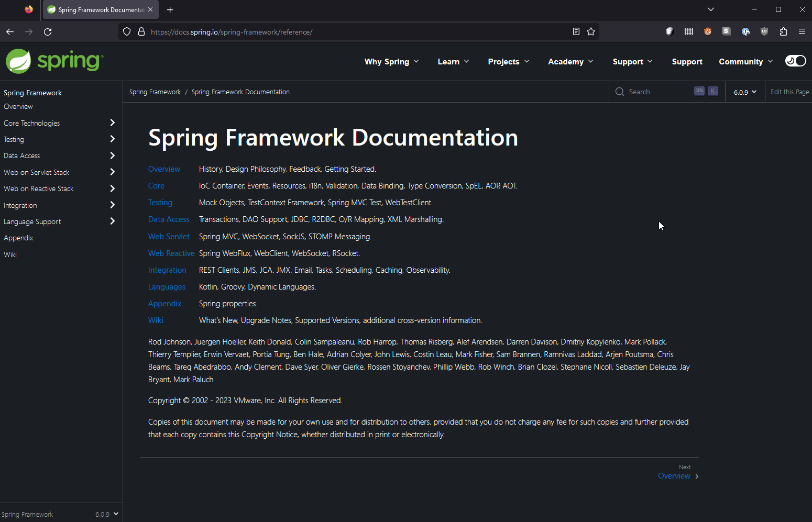Click the monkey-faced extension icon
The width and height of the screenshot is (812, 522).
pyautogui.click(x=708, y=31)
